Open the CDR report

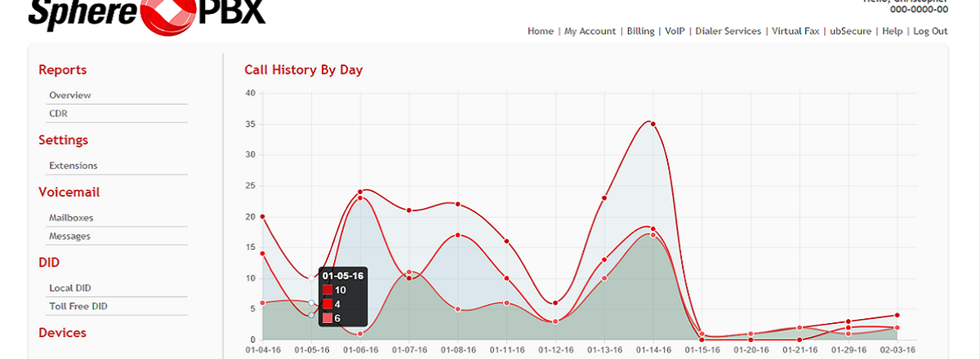tap(58, 113)
